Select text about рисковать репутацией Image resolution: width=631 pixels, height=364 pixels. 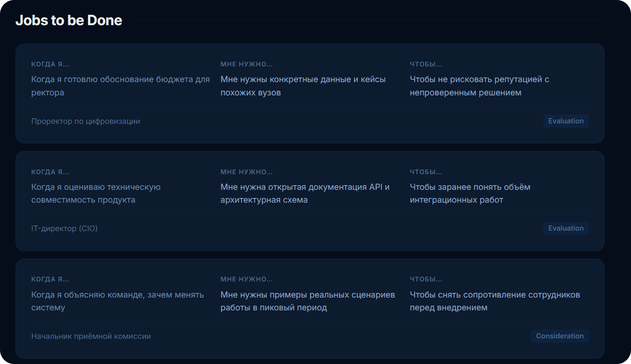click(479, 86)
